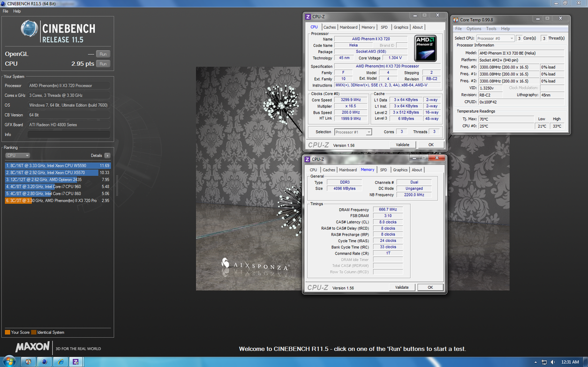Select the Intel Xeon CPU W5590 ranking row
Screen dimensions: 588x367
coord(58,165)
